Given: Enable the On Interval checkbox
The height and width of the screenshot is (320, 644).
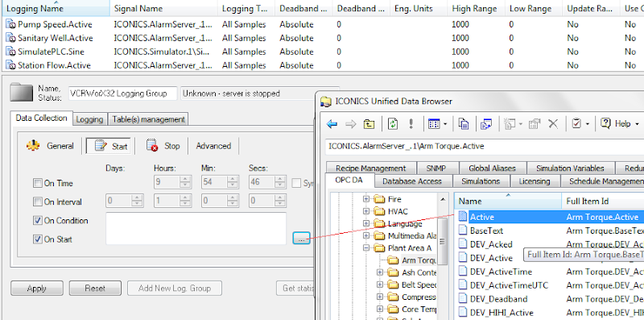Looking at the screenshot, I should tap(38, 202).
